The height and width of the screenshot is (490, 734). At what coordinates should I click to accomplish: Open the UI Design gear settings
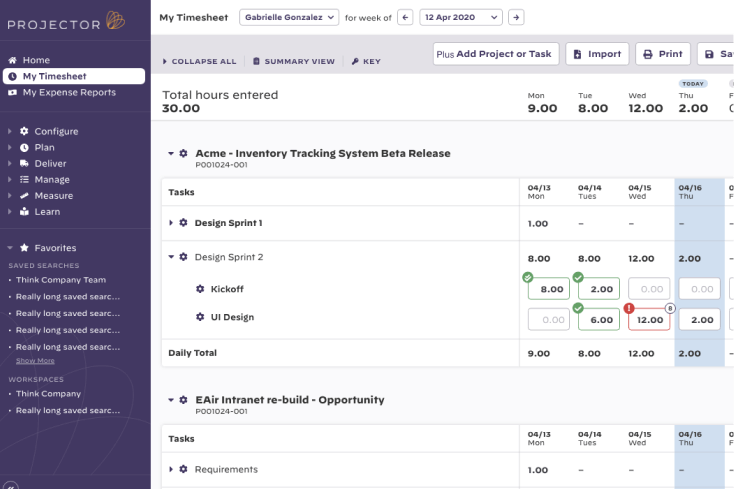click(x=200, y=317)
